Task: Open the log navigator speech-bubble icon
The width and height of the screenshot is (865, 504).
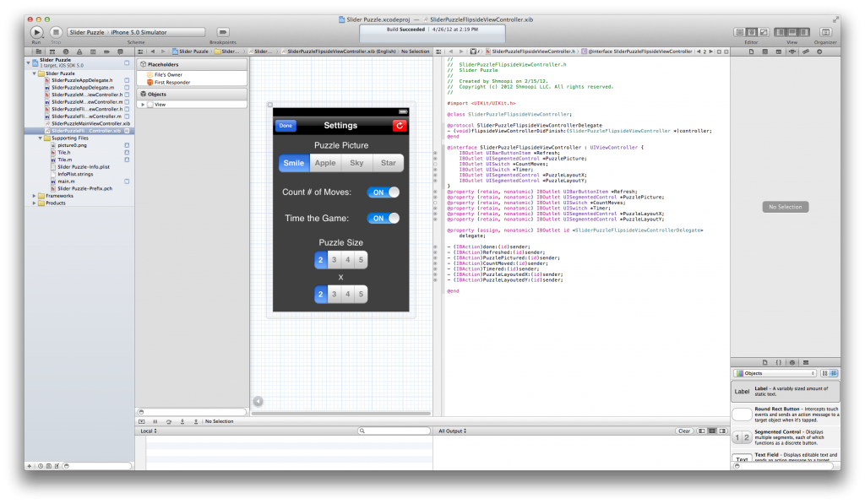Action: click(x=120, y=51)
